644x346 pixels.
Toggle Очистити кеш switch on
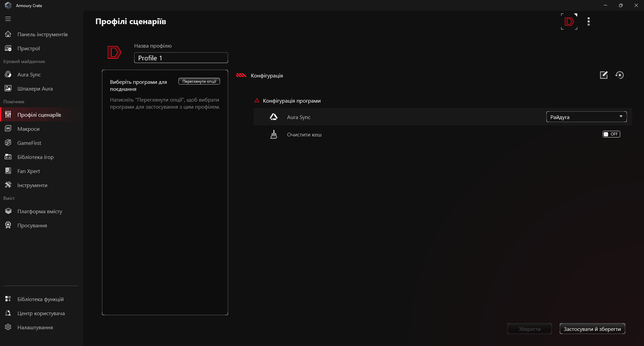611,134
